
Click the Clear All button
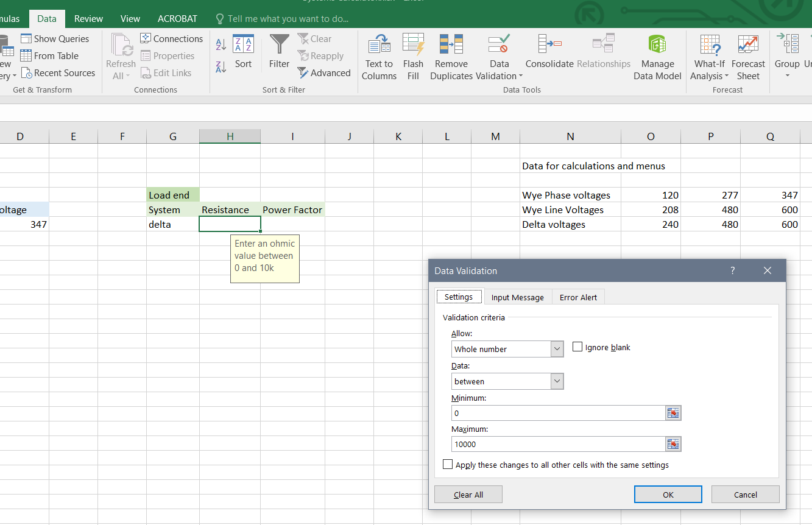(x=468, y=495)
